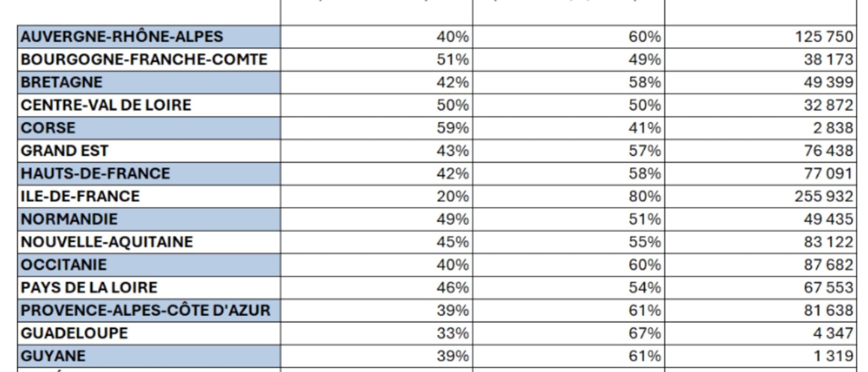
Task: Click the 80% cell in Ile-de-France row
Action: coord(645,196)
